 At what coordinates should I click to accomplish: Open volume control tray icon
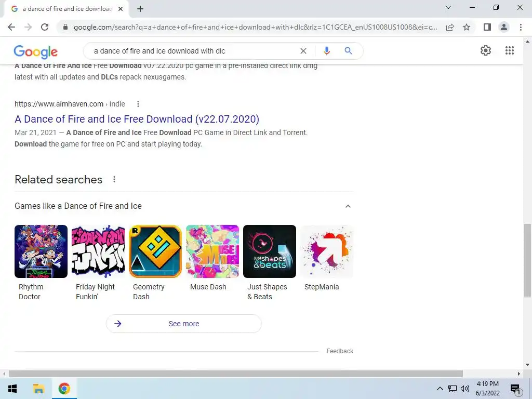tap(465, 389)
